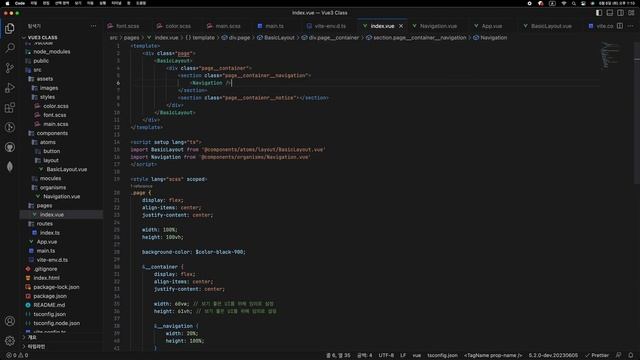
Task: Open the Manage gear icon
Action: (x=10, y=341)
